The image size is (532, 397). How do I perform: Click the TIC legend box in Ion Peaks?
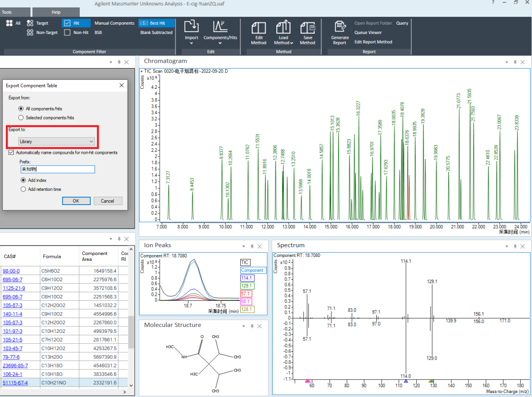pyautogui.click(x=245, y=262)
